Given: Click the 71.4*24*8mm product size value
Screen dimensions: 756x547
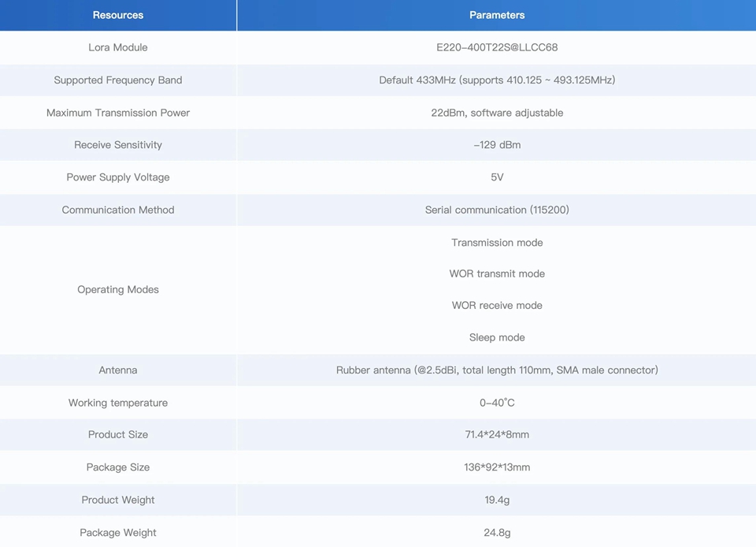Looking at the screenshot, I should (497, 434).
